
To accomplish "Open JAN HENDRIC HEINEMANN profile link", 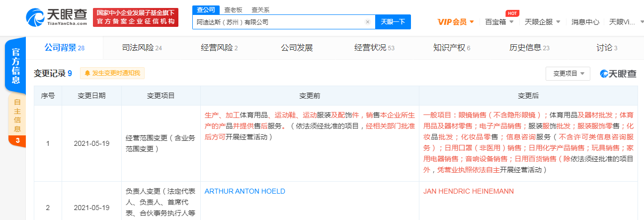I will (469, 191).
